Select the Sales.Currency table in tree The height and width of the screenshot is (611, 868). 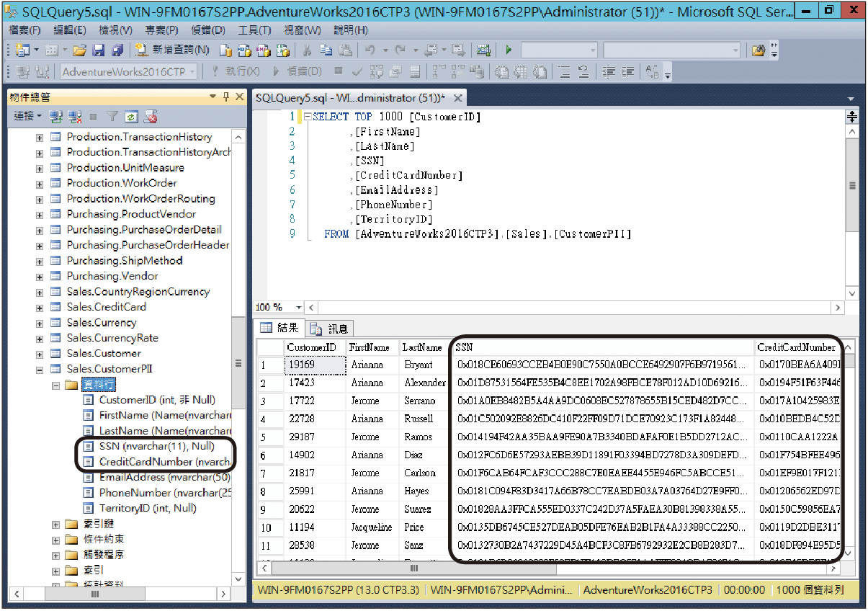click(101, 323)
